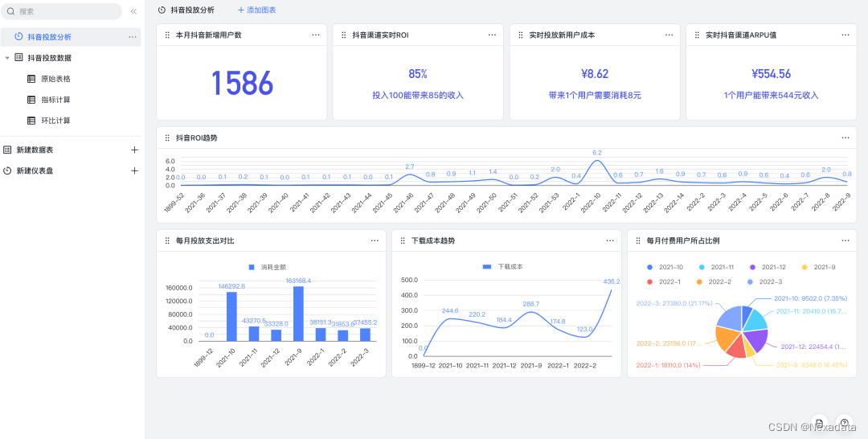Click table icon beside 指标计算
The width and height of the screenshot is (868, 439).
pos(31,100)
